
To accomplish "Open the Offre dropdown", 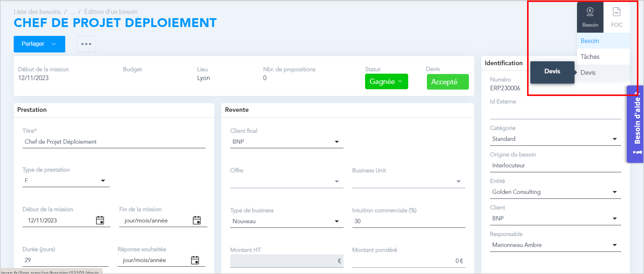I will coord(286,181).
